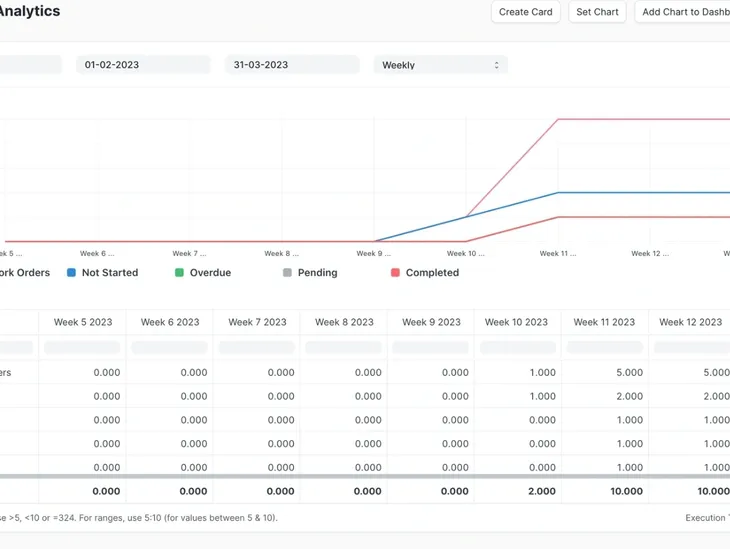The width and height of the screenshot is (730, 549).
Task: Click the Week 5 2023 filter field
Action: click(x=82, y=347)
